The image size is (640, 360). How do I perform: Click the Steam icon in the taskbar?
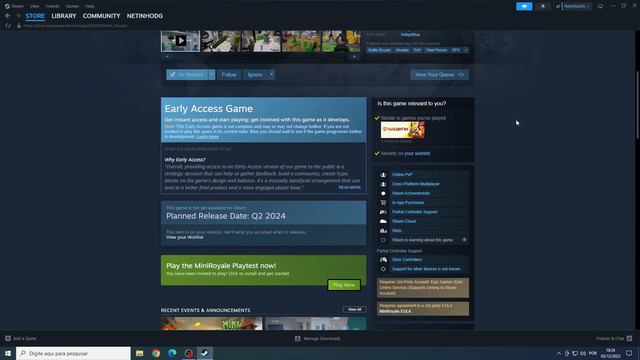point(204,353)
